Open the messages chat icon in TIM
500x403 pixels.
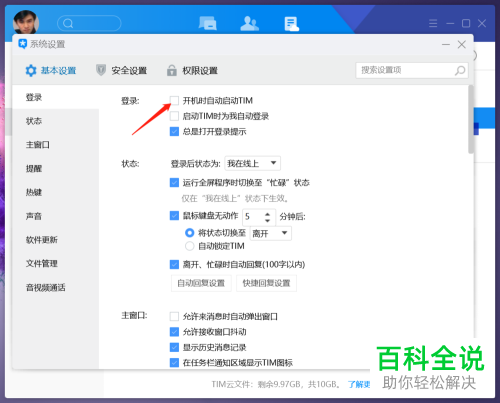pos(208,23)
